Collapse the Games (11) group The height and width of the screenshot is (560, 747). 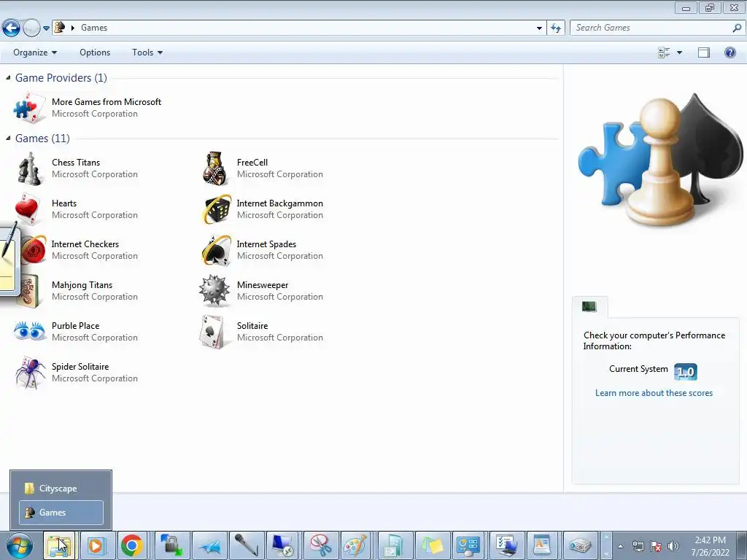(8, 138)
